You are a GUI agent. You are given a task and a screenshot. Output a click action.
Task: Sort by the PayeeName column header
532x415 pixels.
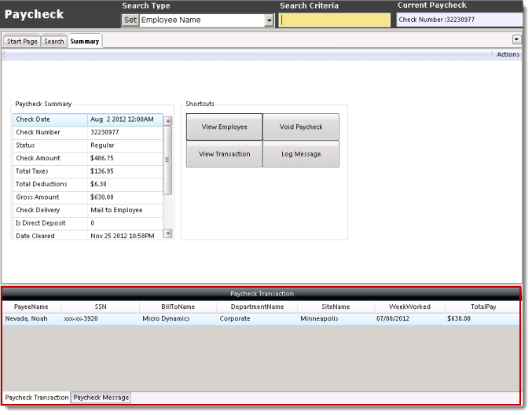tap(31, 307)
